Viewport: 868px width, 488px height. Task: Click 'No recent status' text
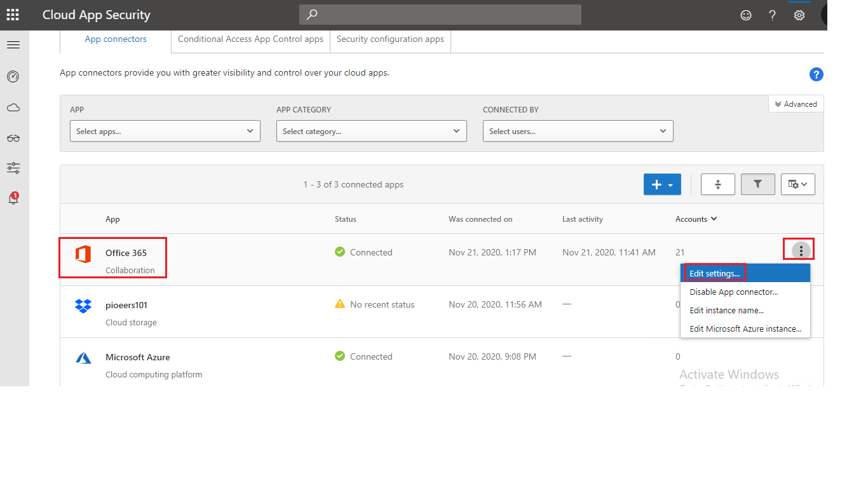[382, 304]
